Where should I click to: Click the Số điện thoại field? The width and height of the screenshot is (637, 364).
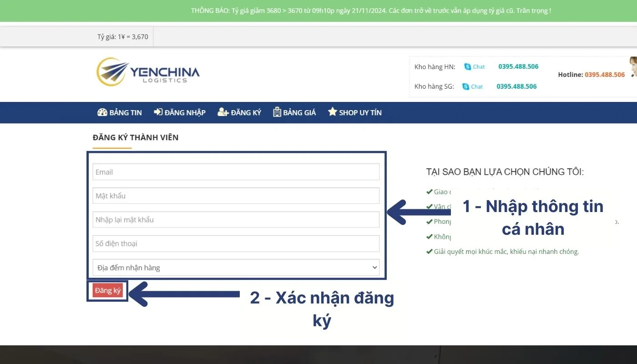[x=236, y=243]
